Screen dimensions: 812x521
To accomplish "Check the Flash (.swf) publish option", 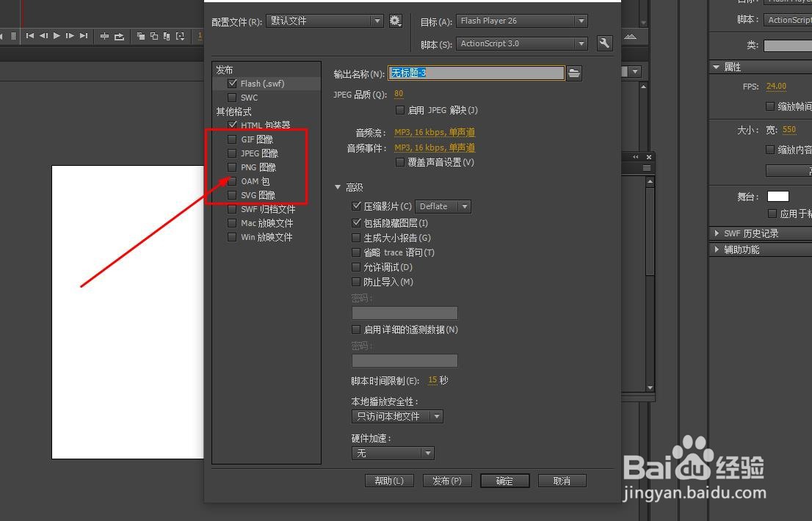I will coord(232,84).
